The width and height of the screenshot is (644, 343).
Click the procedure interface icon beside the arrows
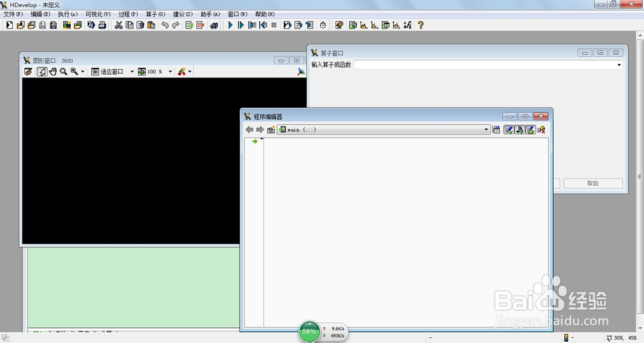[x=271, y=130]
